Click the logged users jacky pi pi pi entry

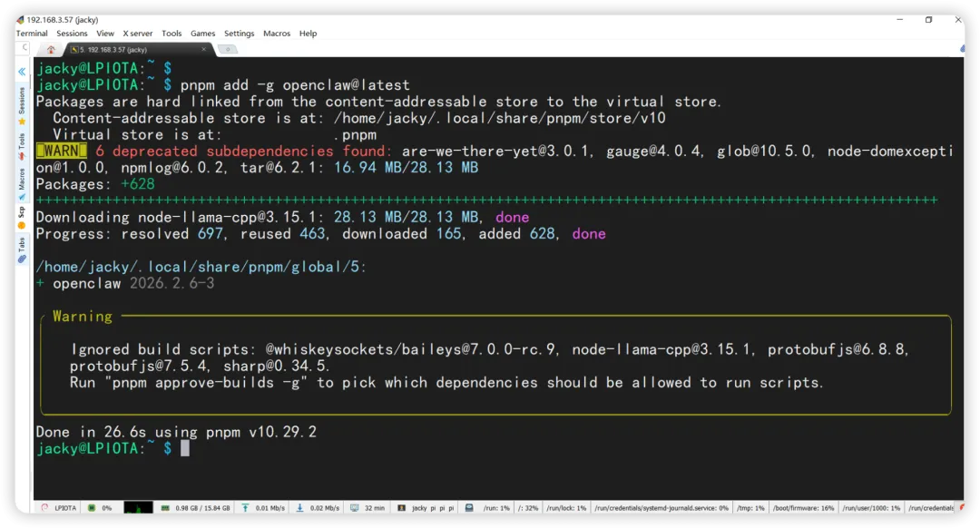tap(426, 508)
